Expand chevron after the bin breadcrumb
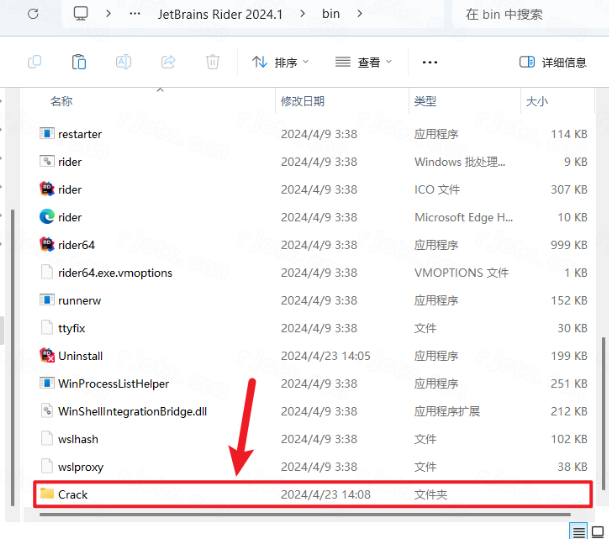The height and width of the screenshot is (539, 609). (x=360, y=14)
